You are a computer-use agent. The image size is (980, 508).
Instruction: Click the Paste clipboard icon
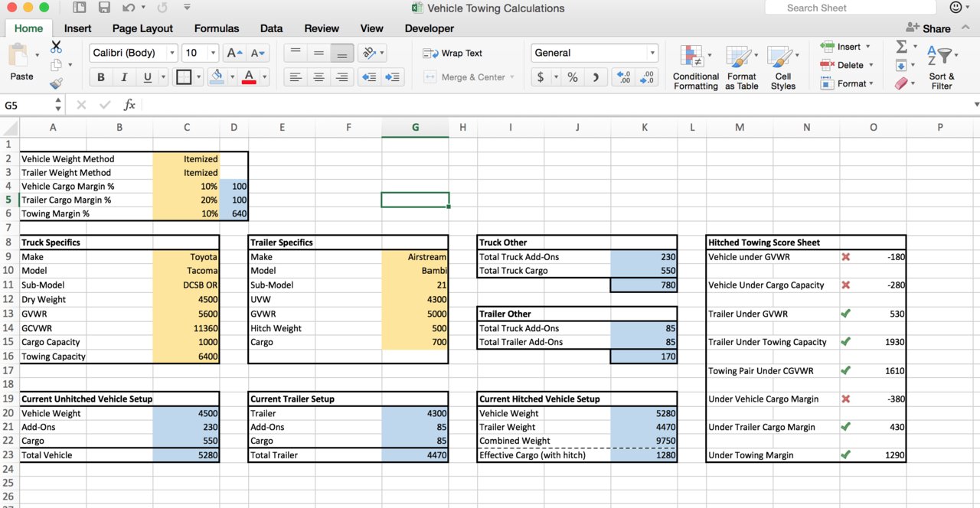click(x=18, y=55)
